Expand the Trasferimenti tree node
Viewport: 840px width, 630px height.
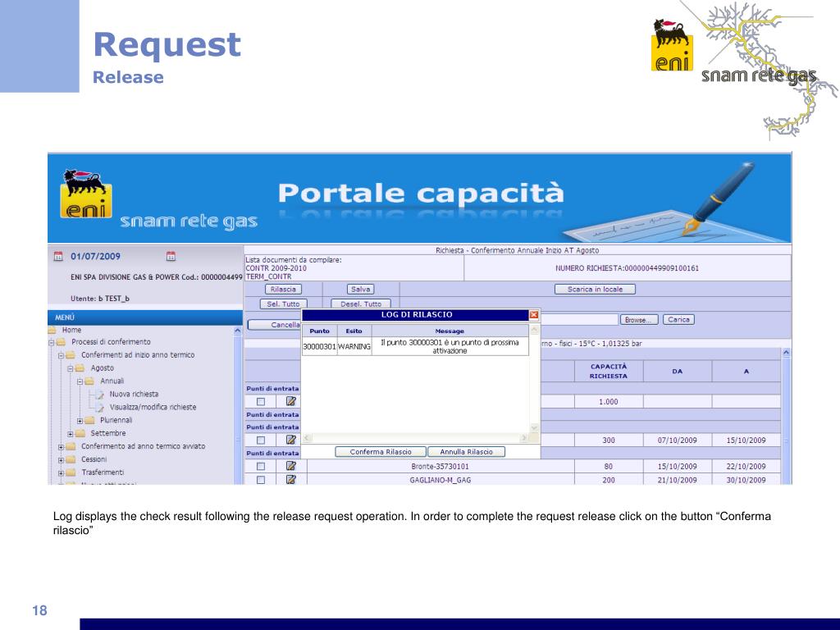click(61, 472)
